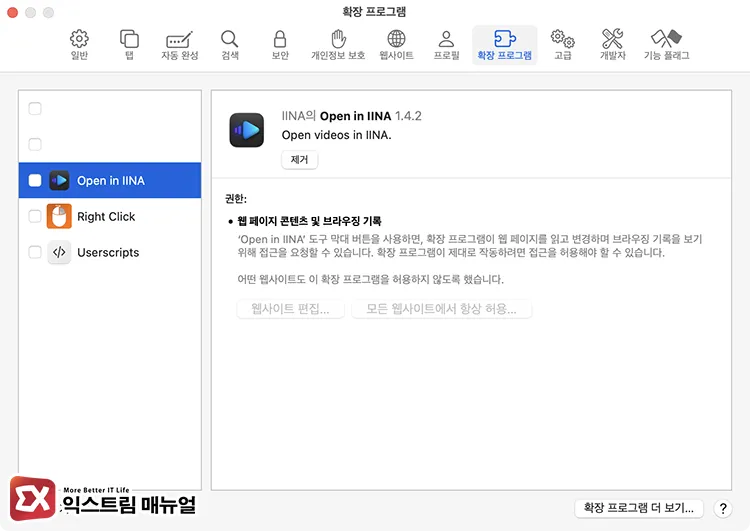Open the 프로필 (Profiles) pane
This screenshot has width=750, height=531.
point(446,45)
